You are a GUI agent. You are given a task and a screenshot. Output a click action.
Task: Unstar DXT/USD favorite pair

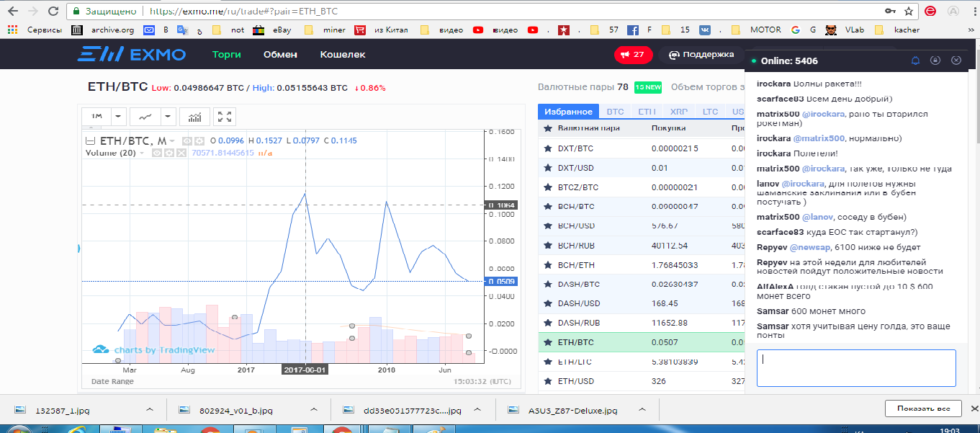pyautogui.click(x=547, y=168)
